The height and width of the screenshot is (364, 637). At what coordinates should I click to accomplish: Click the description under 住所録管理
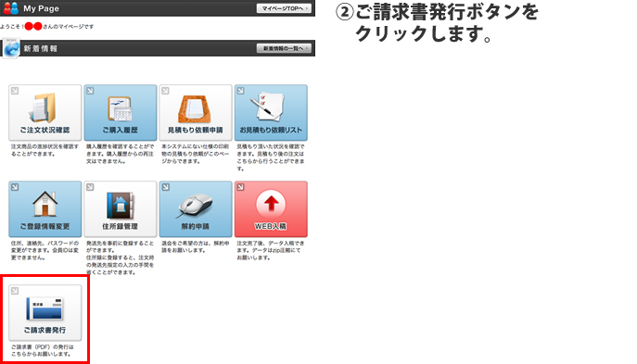coord(121,257)
